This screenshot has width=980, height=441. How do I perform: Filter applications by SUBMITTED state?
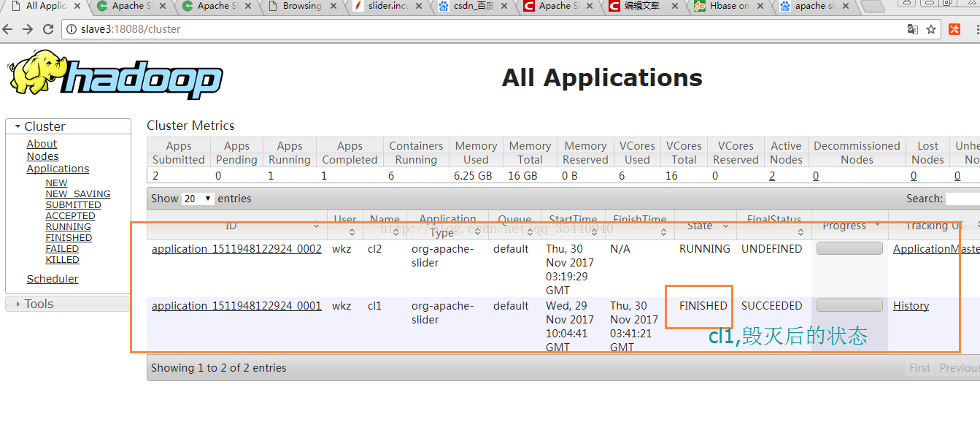coord(73,205)
